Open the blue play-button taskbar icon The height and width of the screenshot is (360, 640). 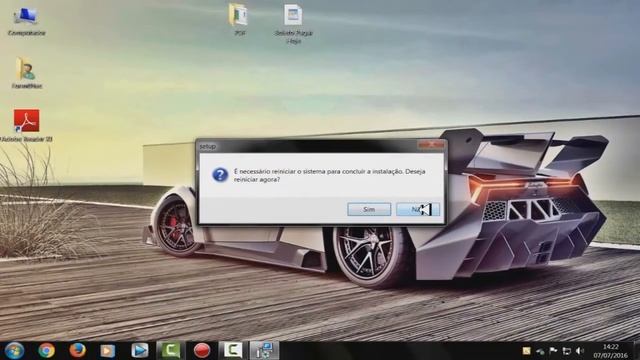pos(140,350)
